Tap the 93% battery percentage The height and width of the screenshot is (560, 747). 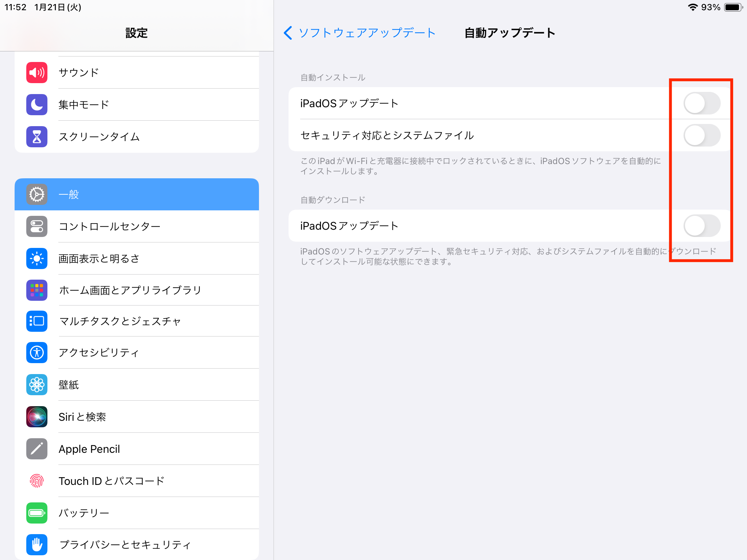[711, 7]
